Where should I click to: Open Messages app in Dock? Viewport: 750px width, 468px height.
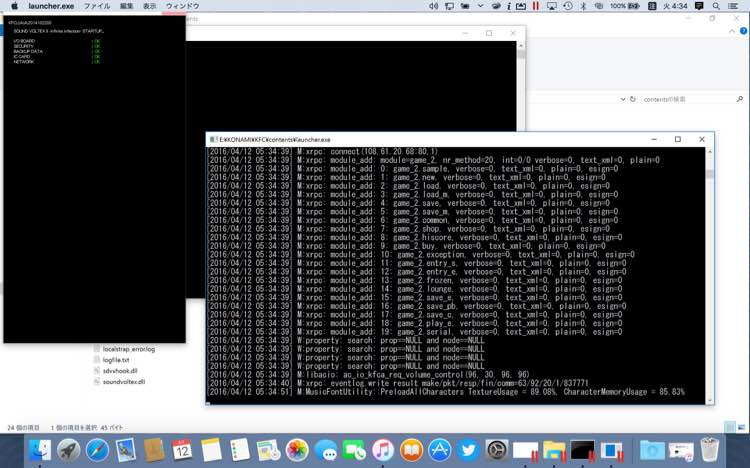click(x=326, y=450)
